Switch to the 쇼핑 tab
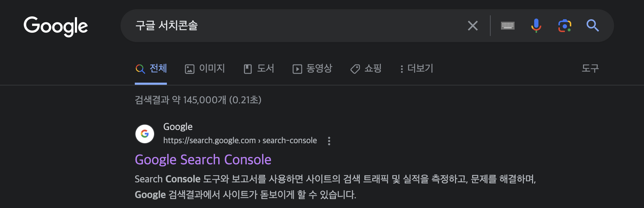The image size is (644, 208). pyautogui.click(x=366, y=68)
